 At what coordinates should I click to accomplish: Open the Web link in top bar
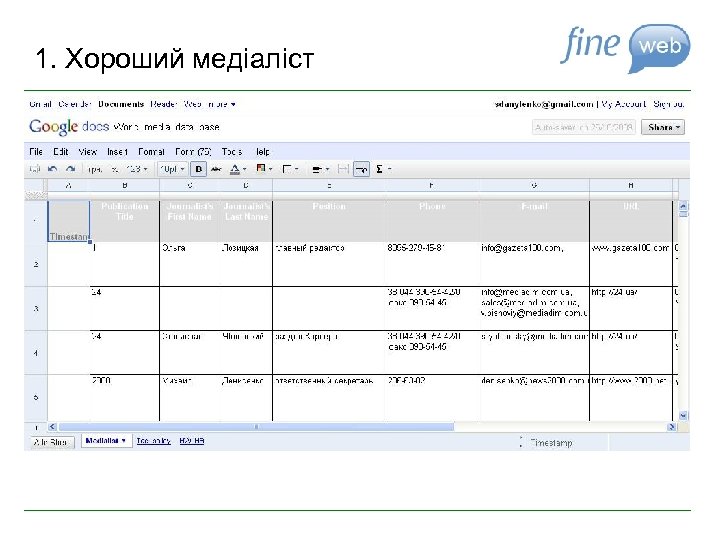point(192,104)
